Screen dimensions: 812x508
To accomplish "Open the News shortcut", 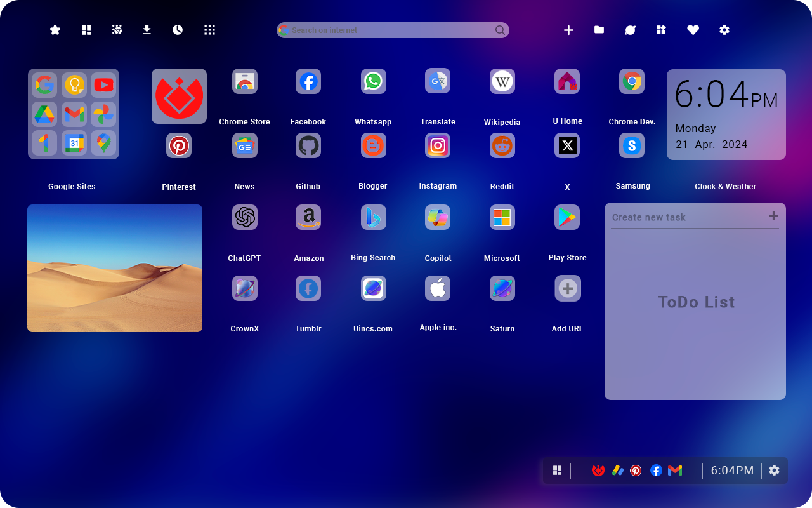I will point(245,145).
